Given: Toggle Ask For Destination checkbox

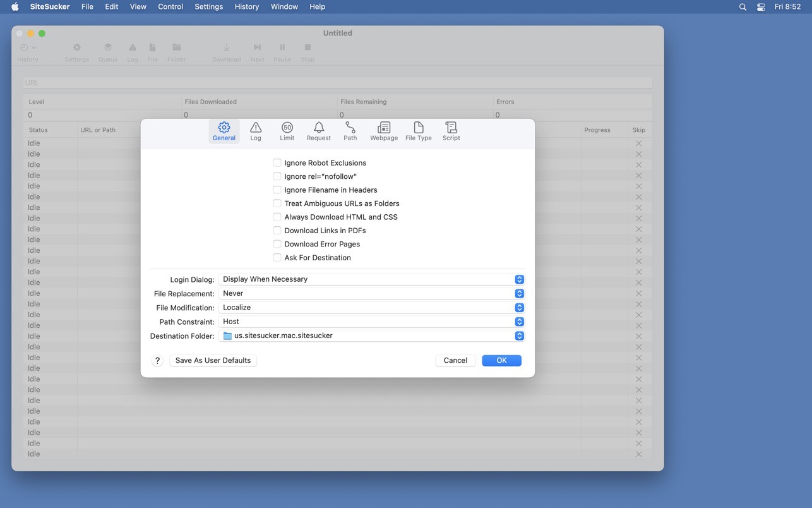Looking at the screenshot, I should (x=277, y=258).
